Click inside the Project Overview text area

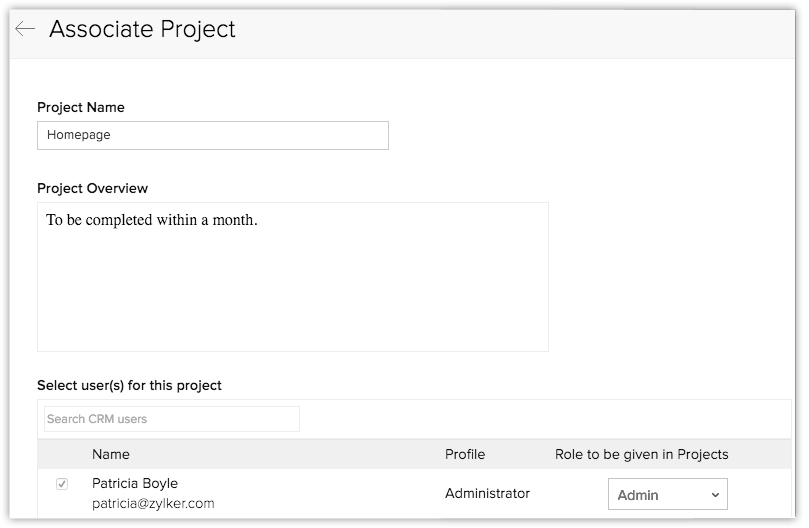coord(292,290)
